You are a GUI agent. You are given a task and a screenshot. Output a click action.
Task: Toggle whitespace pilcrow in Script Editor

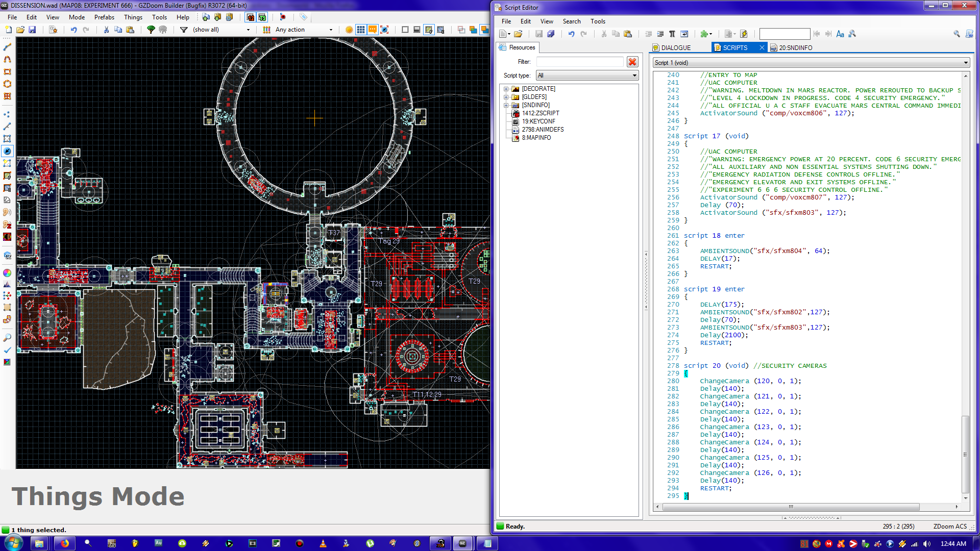[672, 34]
